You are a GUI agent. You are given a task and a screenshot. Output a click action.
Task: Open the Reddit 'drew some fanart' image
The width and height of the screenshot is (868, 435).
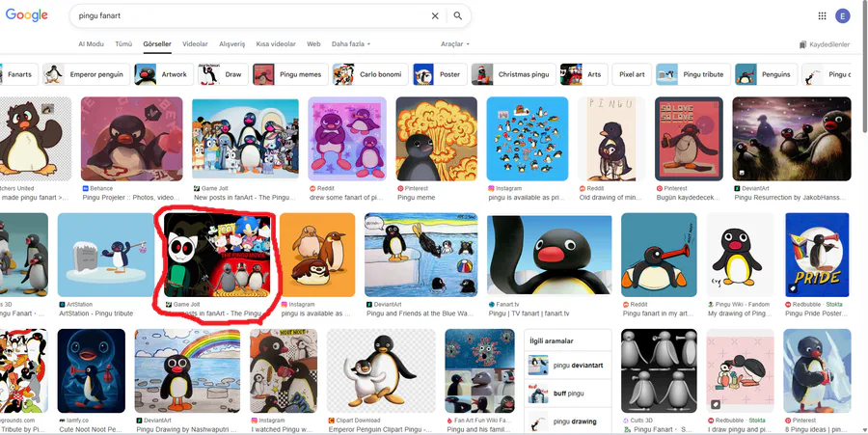point(347,139)
